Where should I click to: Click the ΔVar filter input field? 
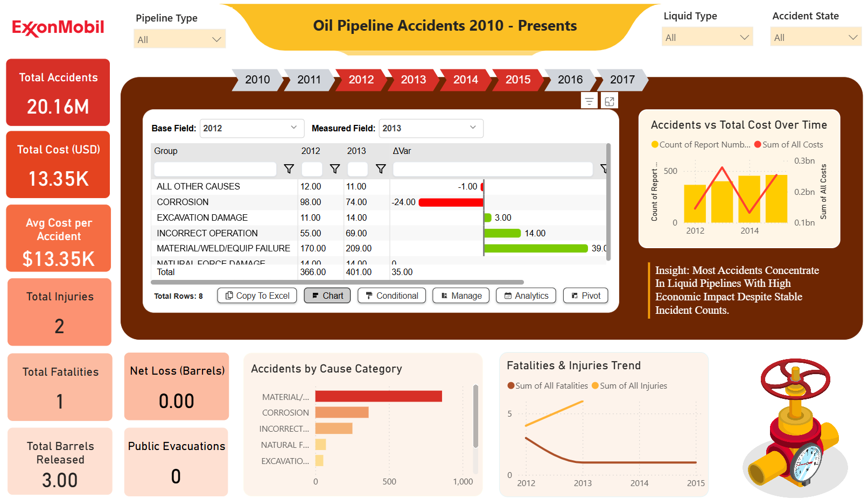tap(493, 169)
